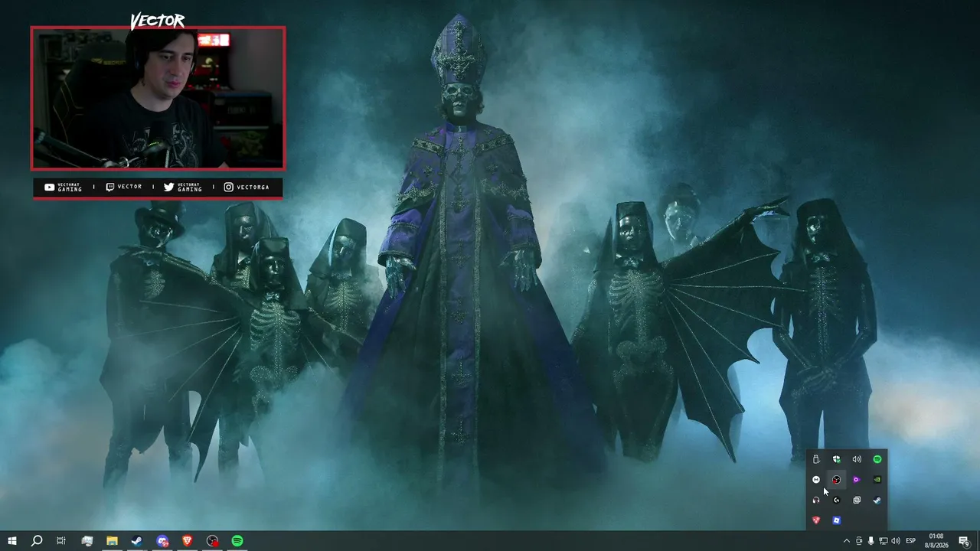Open Task View on the taskbar

click(x=61, y=541)
